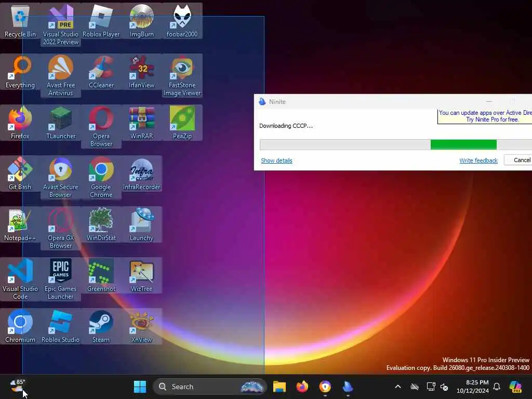Select the PeaZip shortcut

tap(182, 123)
